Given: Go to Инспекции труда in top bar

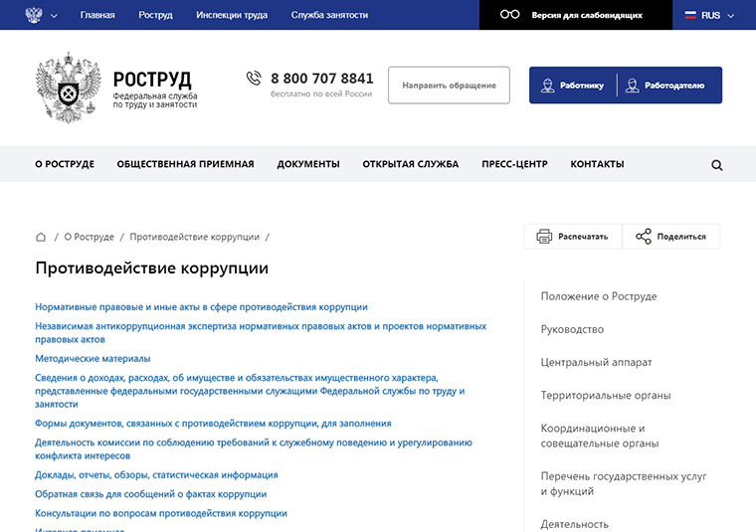Looking at the screenshot, I should pos(232,15).
